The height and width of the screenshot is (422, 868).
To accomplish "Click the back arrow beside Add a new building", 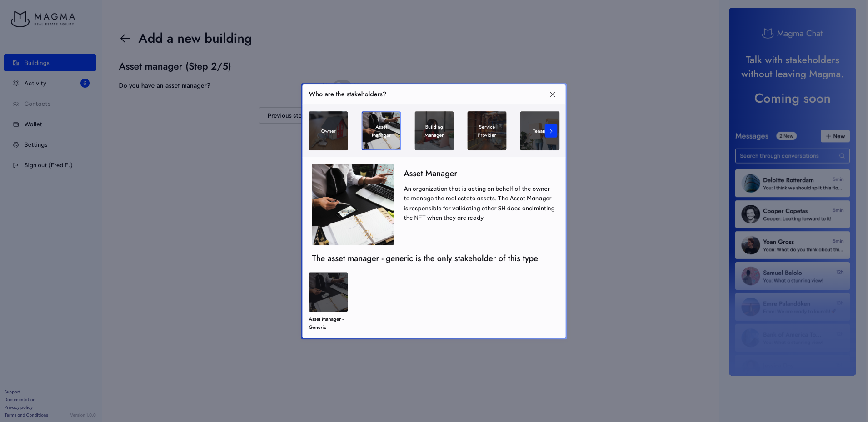I will coord(125,39).
